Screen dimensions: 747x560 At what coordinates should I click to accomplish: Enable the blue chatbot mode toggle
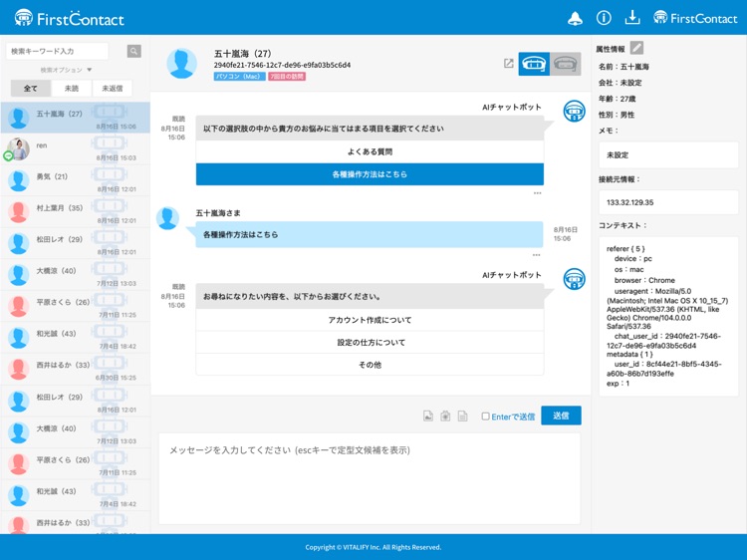tap(534, 64)
